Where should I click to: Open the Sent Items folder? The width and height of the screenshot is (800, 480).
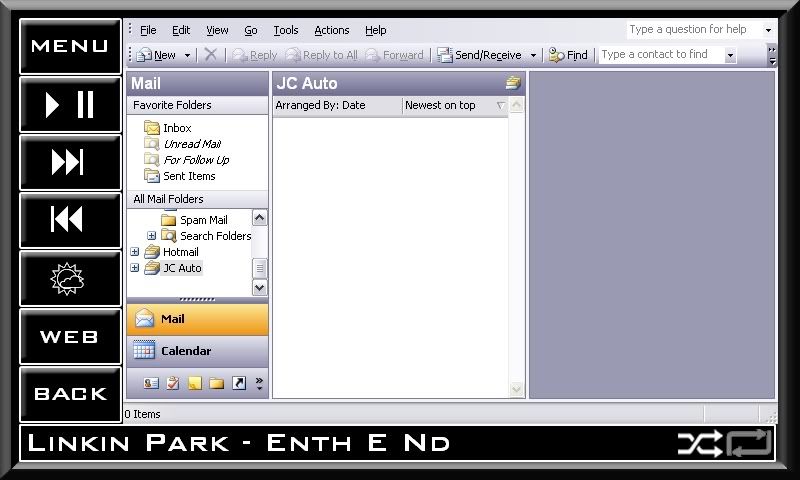point(180,176)
